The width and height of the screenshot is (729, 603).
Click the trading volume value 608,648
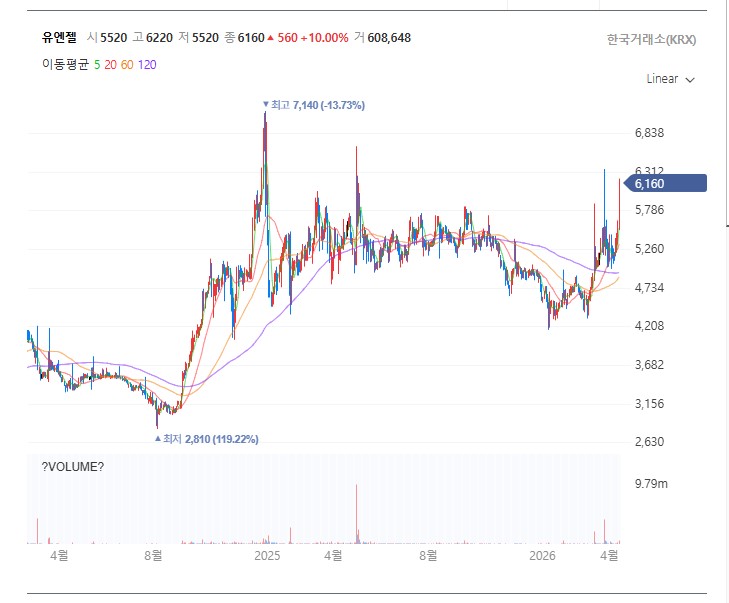click(389, 38)
